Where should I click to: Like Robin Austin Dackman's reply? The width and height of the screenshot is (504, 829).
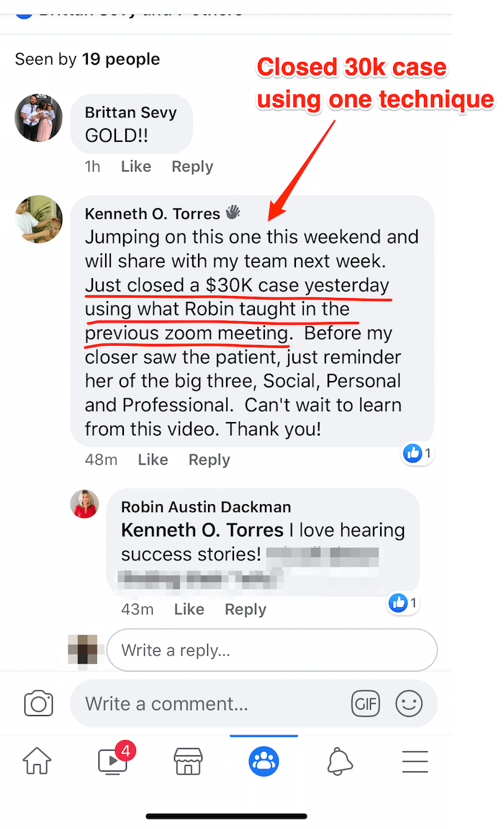189,609
